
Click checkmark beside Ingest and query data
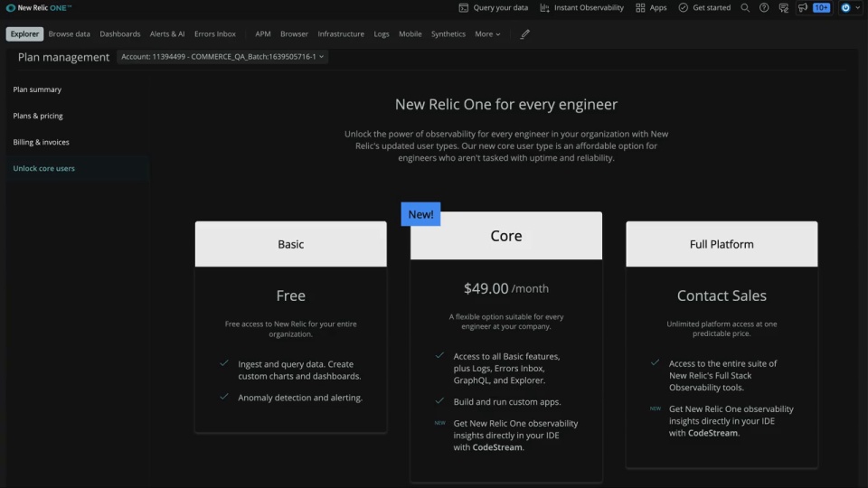tap(223, 363)
